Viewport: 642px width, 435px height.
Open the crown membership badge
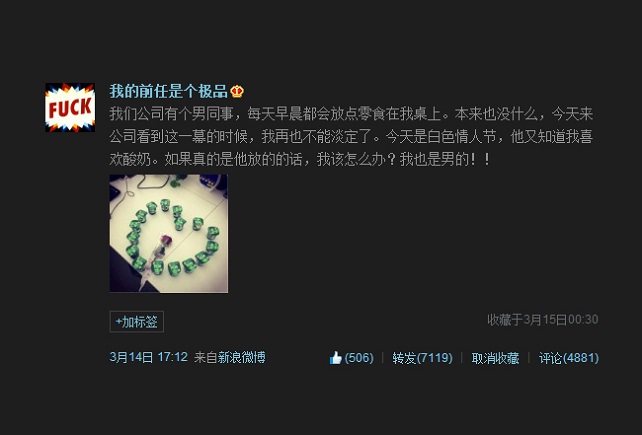[x=237, y=91]
